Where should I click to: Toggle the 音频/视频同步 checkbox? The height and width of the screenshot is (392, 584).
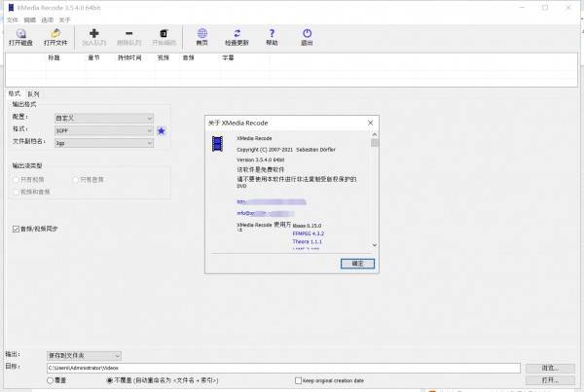[16, 229]
